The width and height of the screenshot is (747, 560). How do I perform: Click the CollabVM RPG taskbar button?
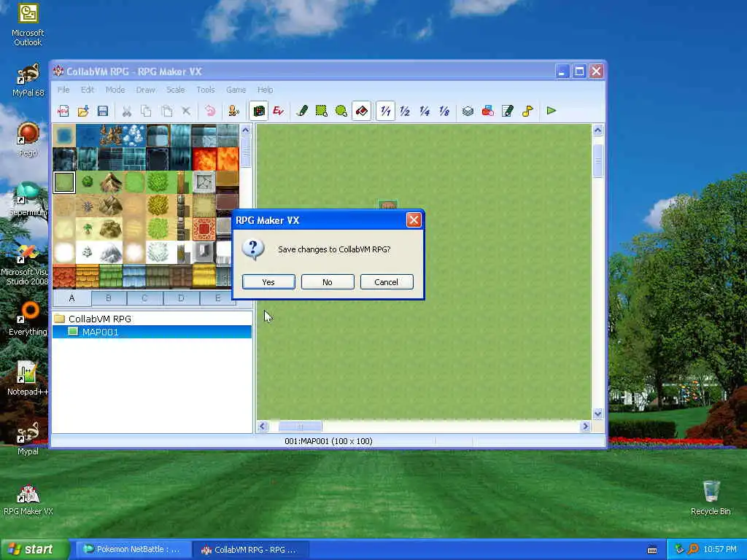click(x=251, y=550)
